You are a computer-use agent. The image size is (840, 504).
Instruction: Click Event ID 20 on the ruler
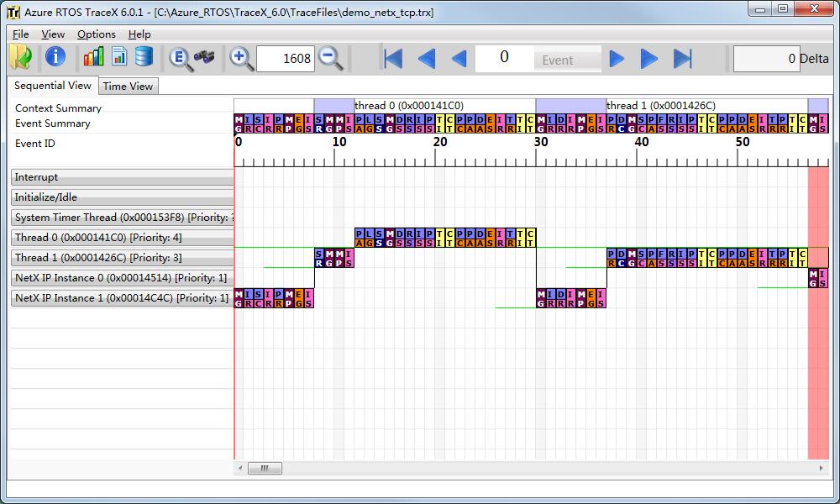pyautogui.click(x=440, y=142)
